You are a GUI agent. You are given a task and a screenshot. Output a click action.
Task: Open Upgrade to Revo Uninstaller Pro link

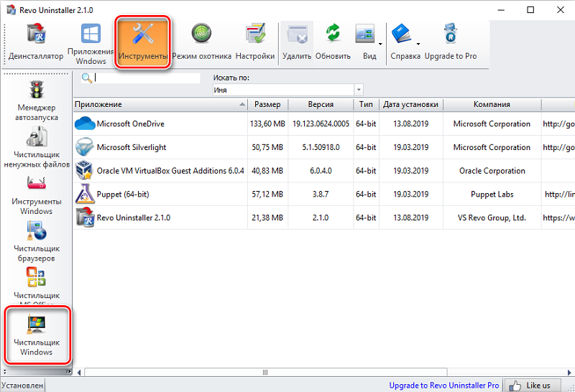[443, 386]
